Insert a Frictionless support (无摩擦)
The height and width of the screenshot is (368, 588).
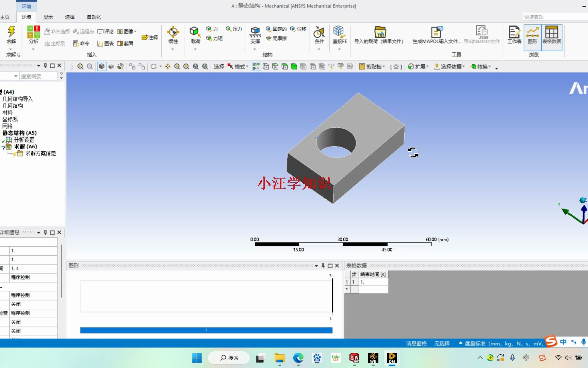pyautogui.click(x=276, y=39)
